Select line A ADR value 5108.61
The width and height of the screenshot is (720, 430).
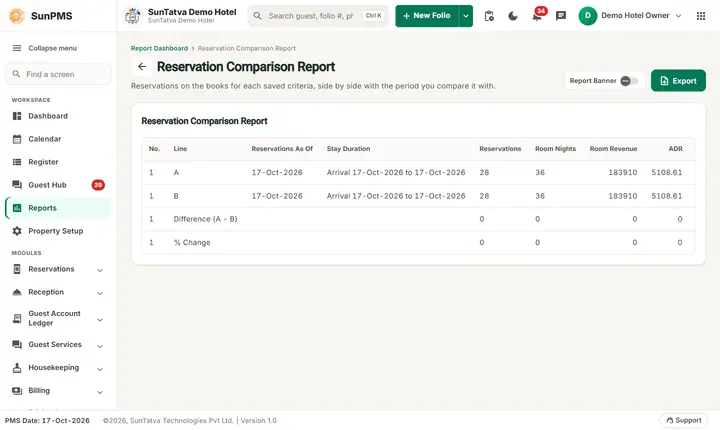click(667, 172)
